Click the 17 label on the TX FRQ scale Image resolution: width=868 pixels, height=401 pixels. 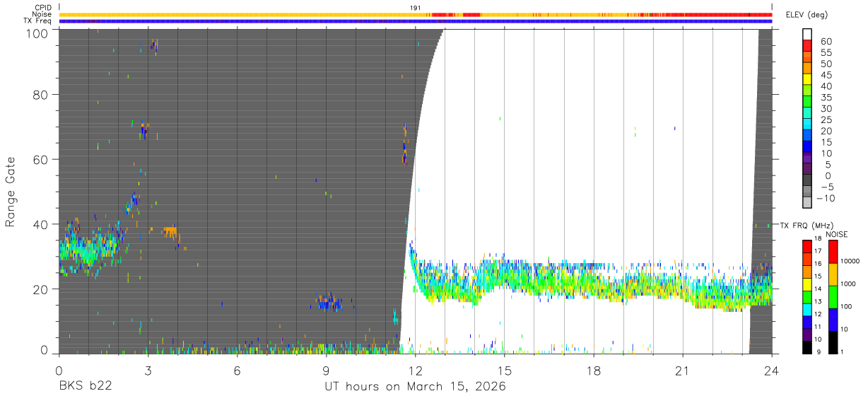[817, 250]
